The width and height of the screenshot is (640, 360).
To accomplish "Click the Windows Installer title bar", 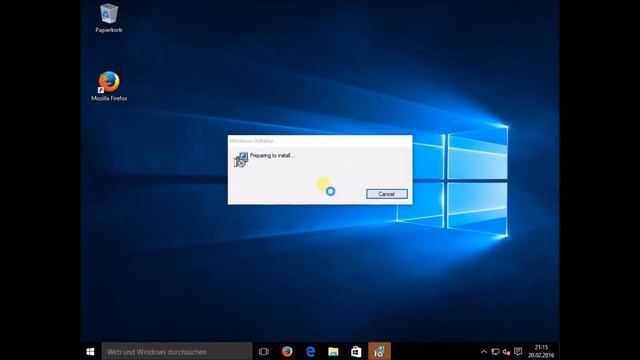I will (x=320, y=141).
